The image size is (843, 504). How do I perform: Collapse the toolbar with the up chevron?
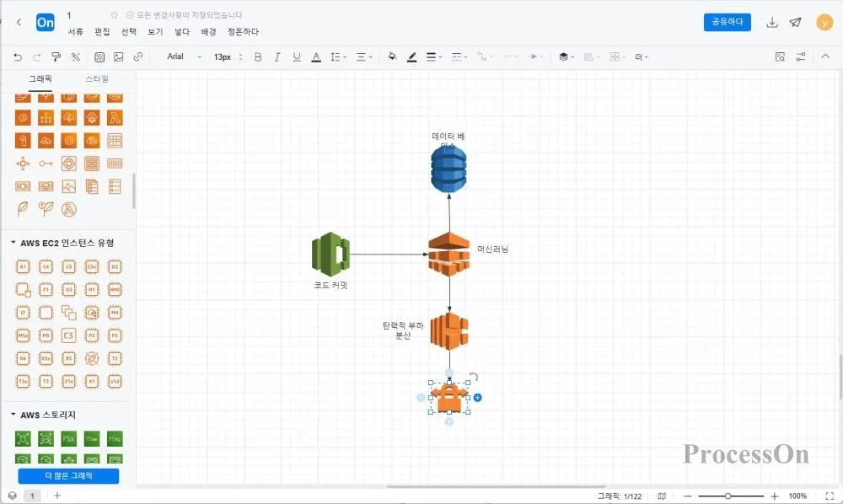[x=825, y=56]
